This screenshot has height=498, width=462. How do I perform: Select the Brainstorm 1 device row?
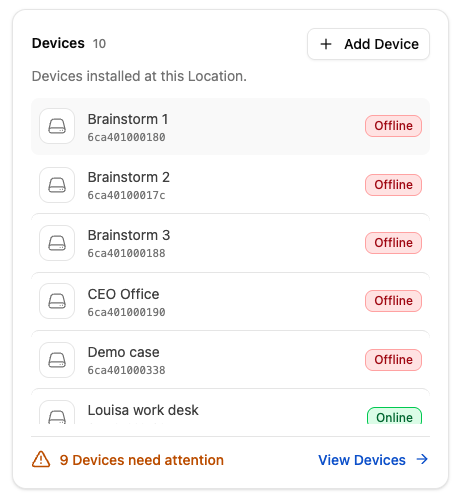(x=230, y=126)
